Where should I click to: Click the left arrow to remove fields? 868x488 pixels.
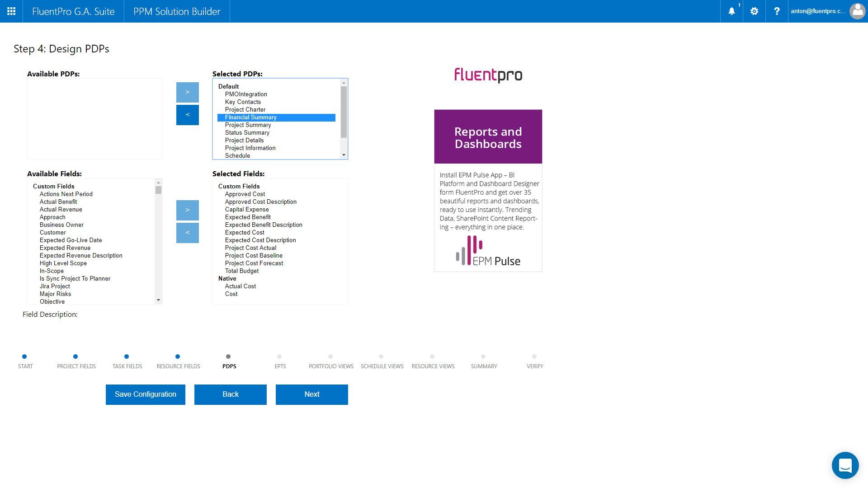tap(187, 233)
